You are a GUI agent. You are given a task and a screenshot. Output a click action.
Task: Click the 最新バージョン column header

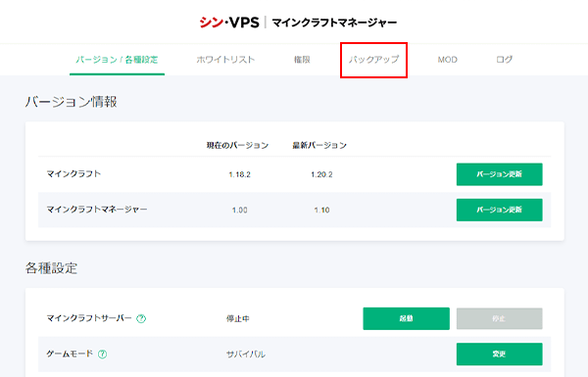319,145
